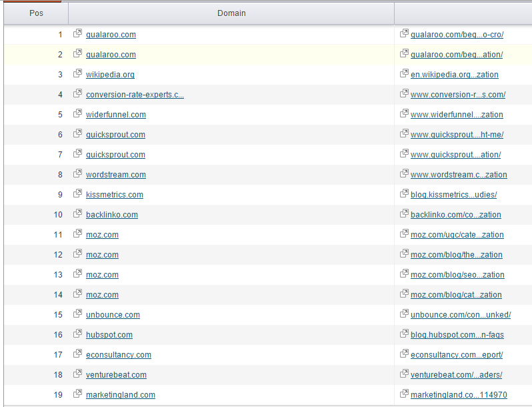Click external-link icon next to wordstream.com
Viewport: 532px width, 407px height.
(x=78, y=173)
